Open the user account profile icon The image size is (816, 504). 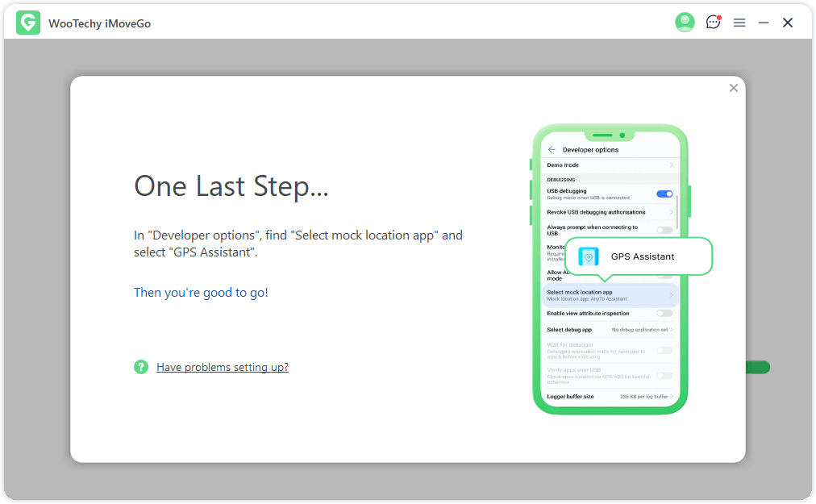685,23
